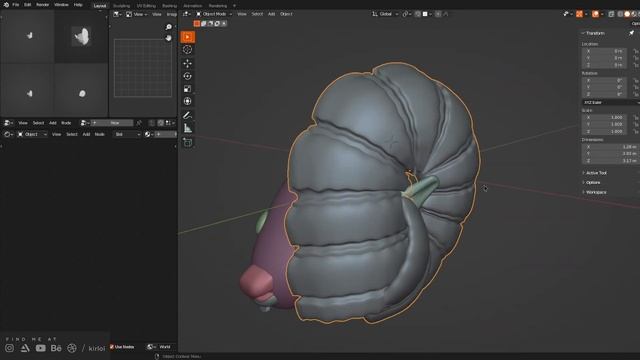
Task: Open the Object menu in 3D viewport header
Action: [x=286, y=14]
